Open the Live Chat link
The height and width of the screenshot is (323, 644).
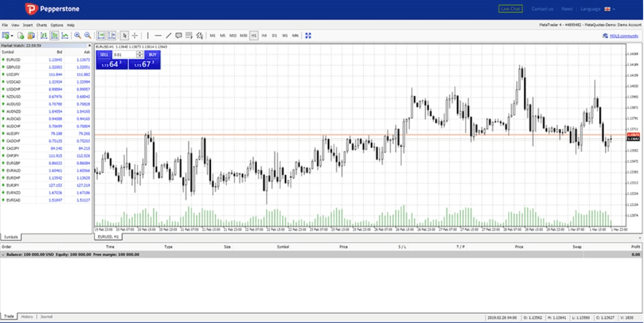[511, 9]
